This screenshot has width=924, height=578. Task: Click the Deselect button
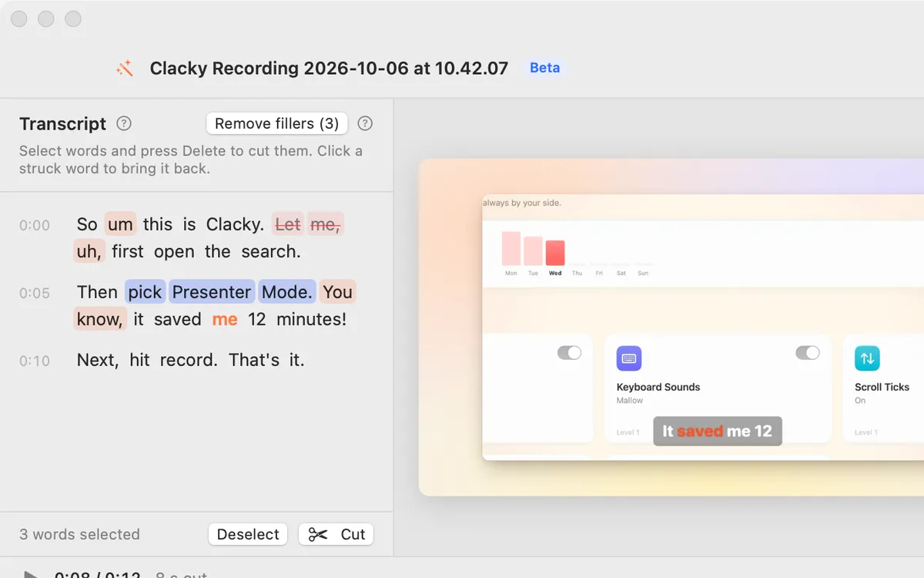pos(248,534)
